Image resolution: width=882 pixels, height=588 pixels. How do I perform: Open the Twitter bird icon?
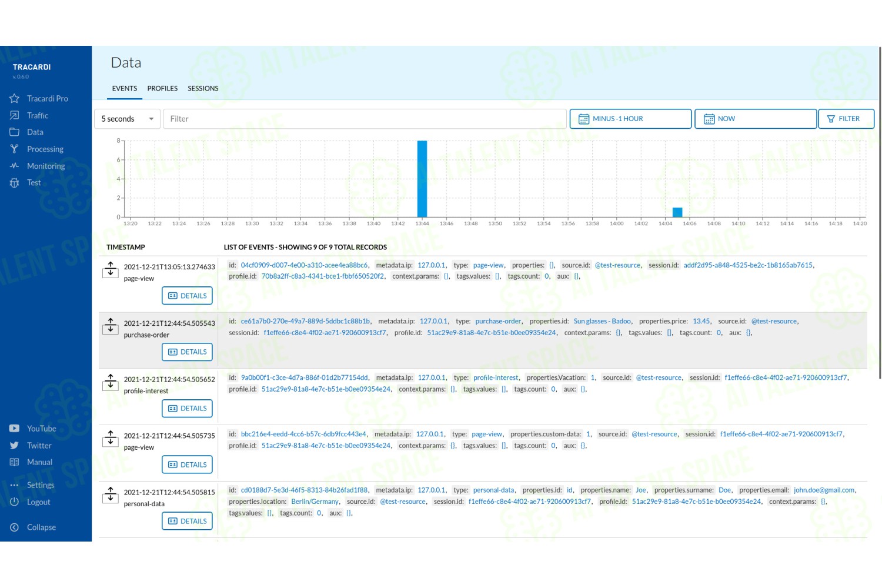click(15, 446)
